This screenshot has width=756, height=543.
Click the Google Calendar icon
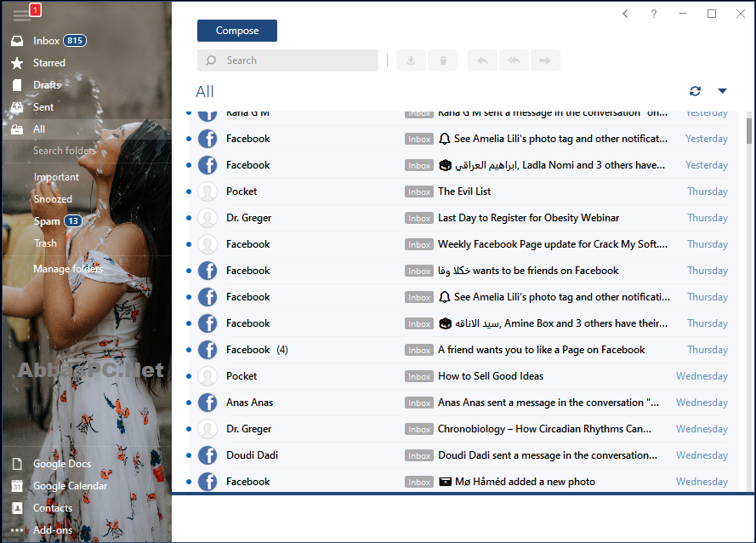(17, 486)
